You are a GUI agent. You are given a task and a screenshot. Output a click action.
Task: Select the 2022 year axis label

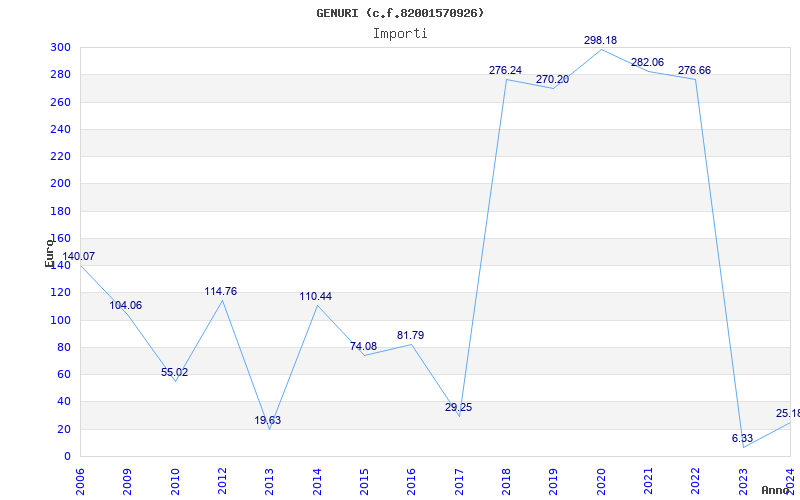695,481
